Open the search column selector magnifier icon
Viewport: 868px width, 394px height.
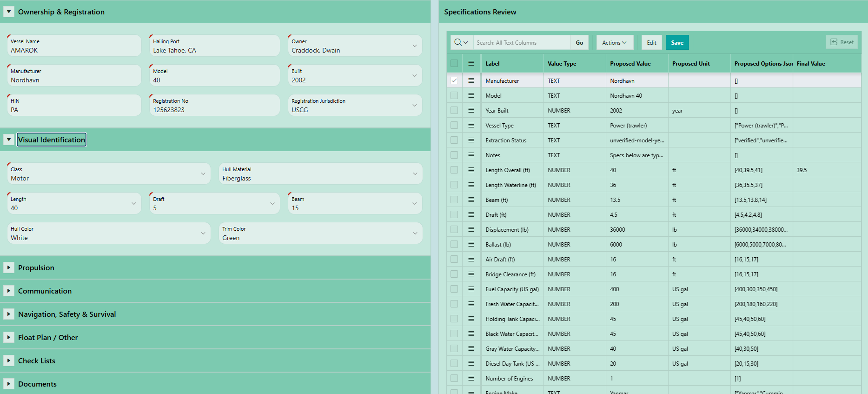click(461, 42)
